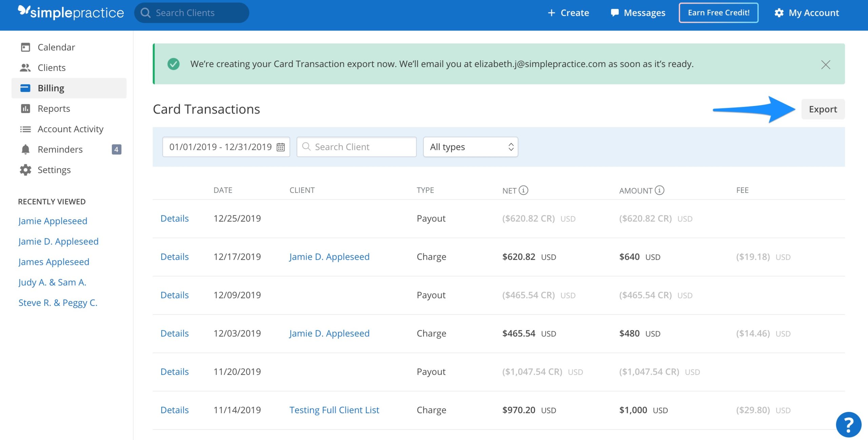
Task: Click the Earn Free Credit button
Action: (719, 11)
